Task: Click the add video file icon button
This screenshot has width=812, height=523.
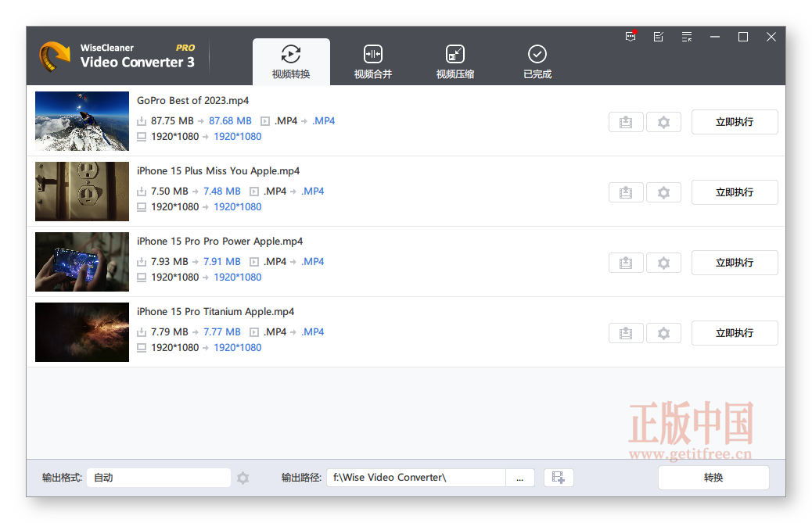Action: [x=559, y=478]
